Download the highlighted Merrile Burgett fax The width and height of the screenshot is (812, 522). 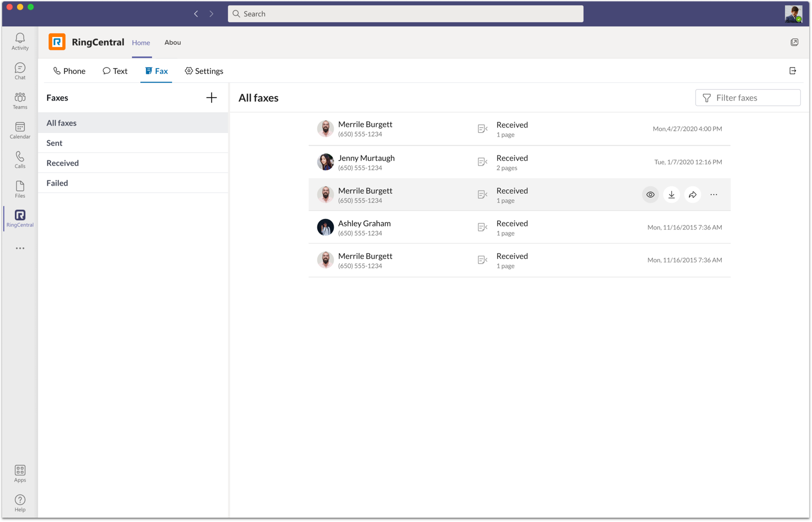click(671, 195)
